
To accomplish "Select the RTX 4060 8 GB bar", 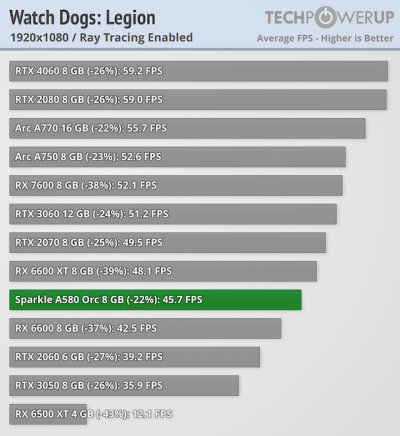I will click(x=198, y=71).
